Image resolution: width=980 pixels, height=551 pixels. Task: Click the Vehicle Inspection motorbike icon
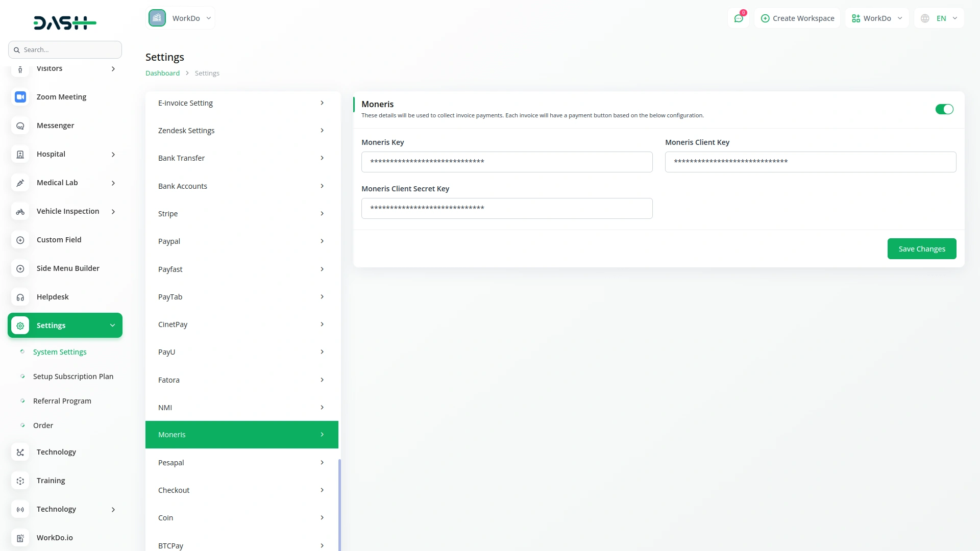pos(20,211)
